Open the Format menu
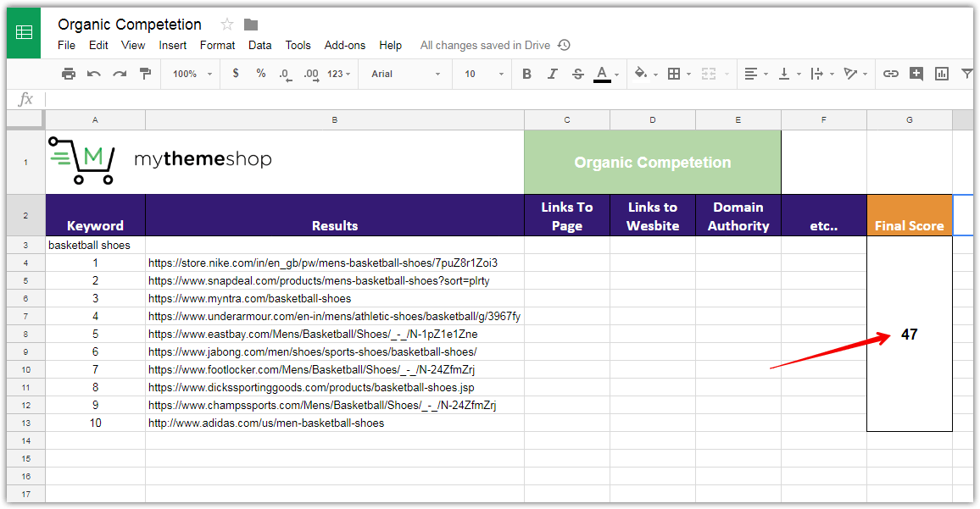Screen dimensions: 980x509 218,45
